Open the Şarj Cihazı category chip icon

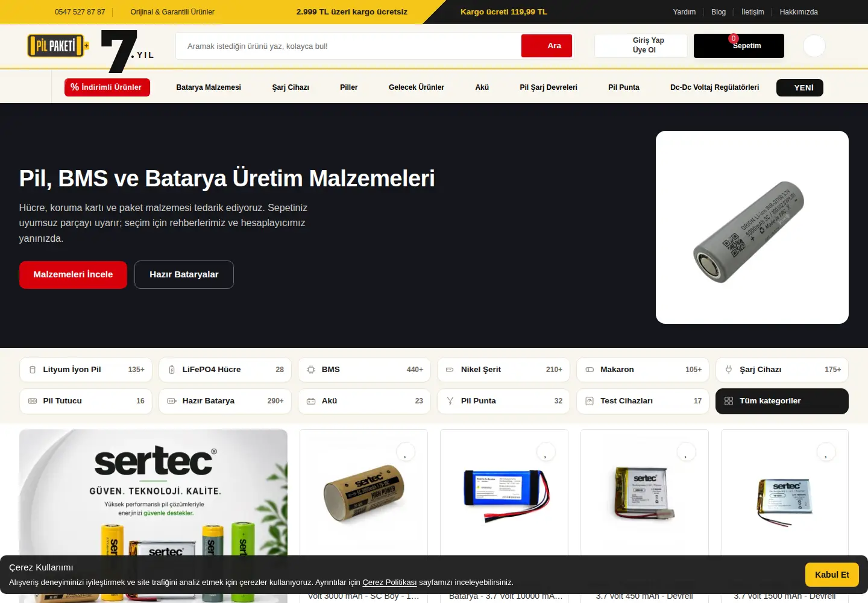point(729,370)
